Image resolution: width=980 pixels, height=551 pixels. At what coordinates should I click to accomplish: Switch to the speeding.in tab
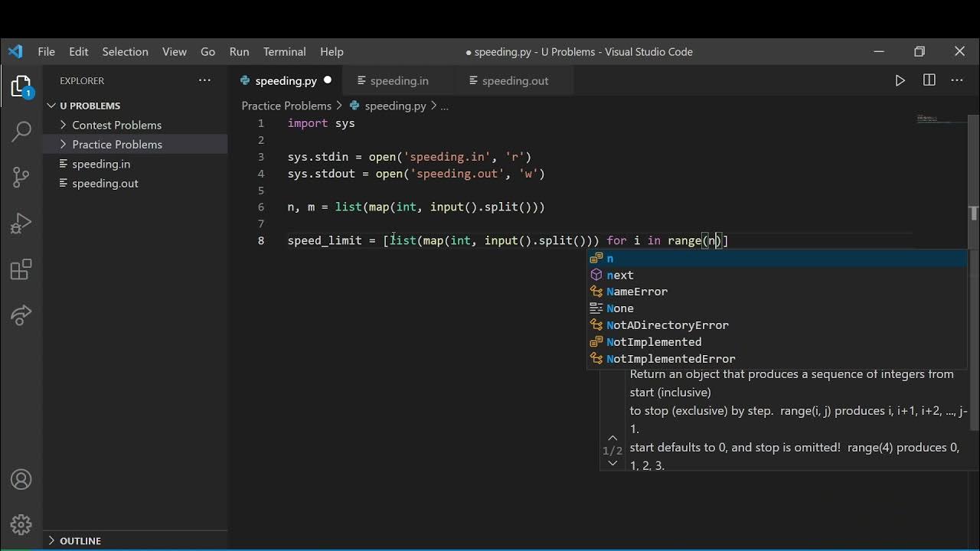399,80
